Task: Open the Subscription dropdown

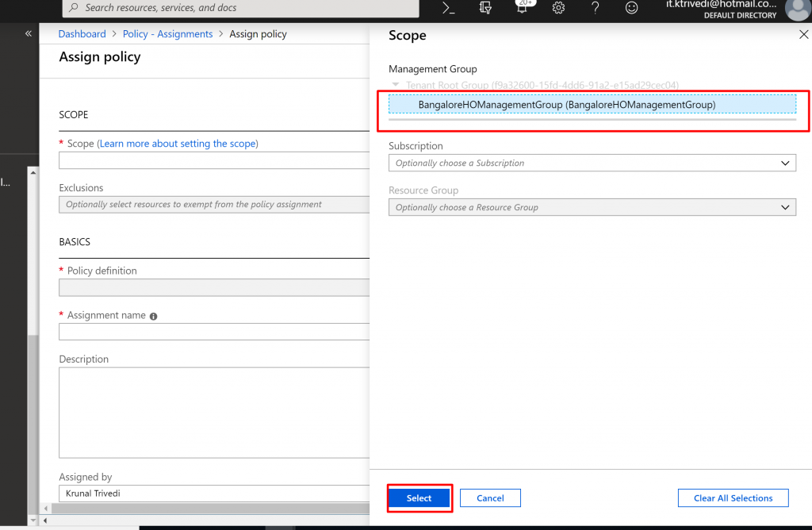Action: click(x=592, y=163)
